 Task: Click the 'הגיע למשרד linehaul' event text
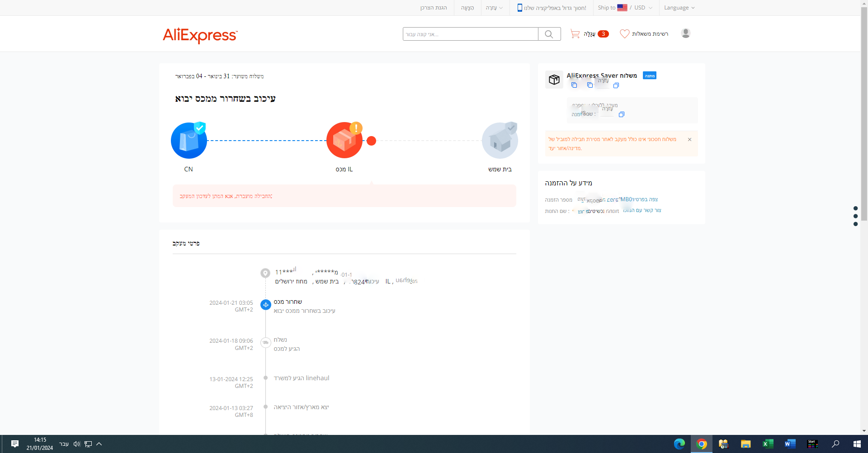click(x=302, y=378)
